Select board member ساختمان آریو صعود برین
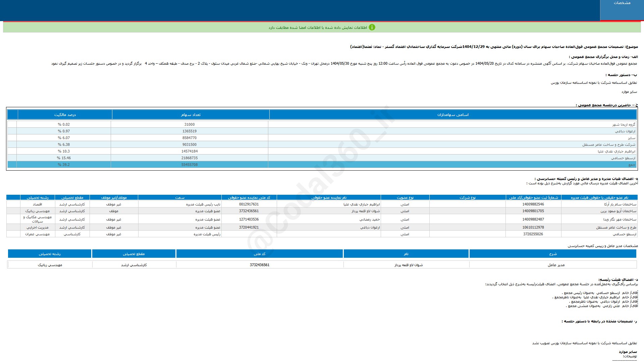The height and width of the screenshot is (362, 644). pyautogui.click(x=618, y=211)
